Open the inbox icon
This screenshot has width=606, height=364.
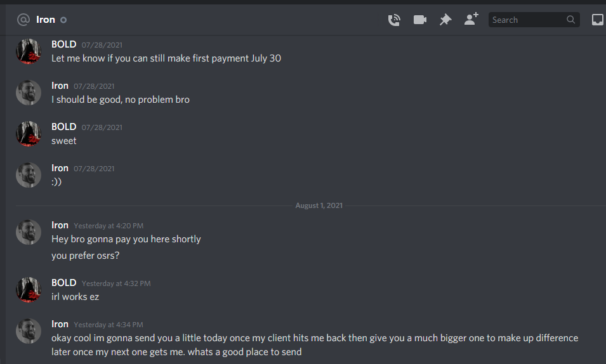coord(598,20)
